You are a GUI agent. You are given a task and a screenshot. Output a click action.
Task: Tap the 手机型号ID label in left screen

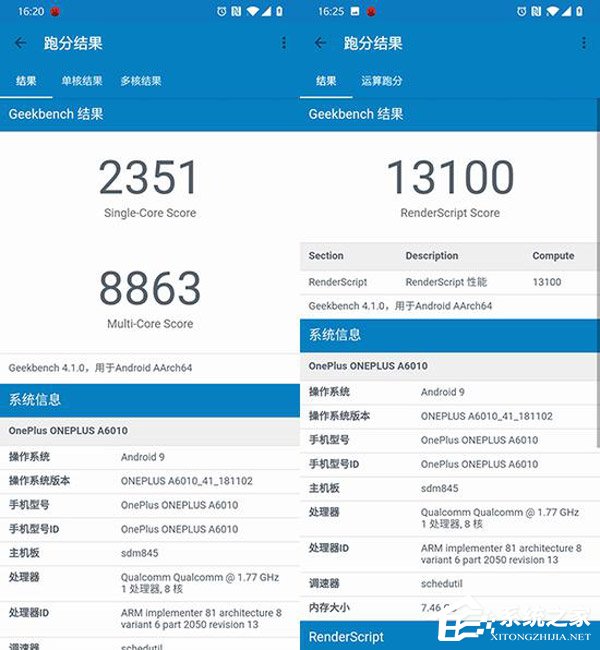coord(34,529)
